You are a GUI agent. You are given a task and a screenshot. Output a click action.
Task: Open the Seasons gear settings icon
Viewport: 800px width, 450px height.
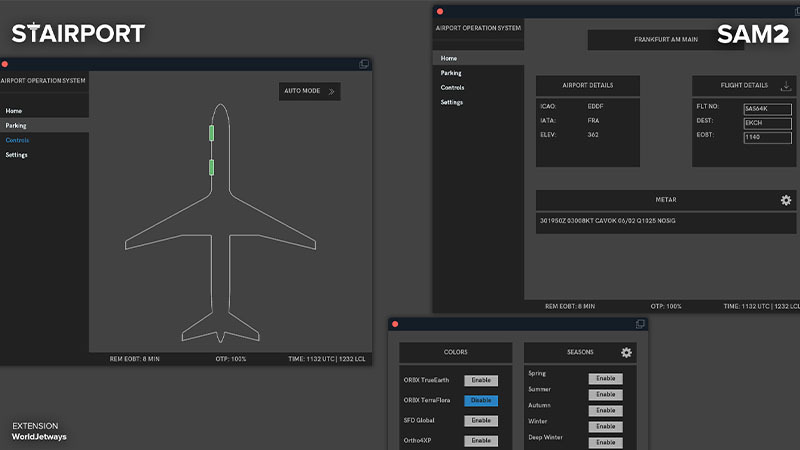coord(626,352)
